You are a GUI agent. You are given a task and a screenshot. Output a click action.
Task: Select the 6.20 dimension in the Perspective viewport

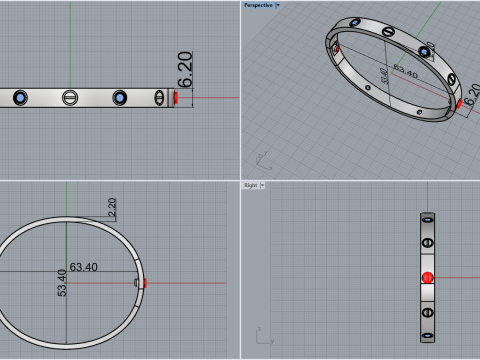[x=473, y=95]
